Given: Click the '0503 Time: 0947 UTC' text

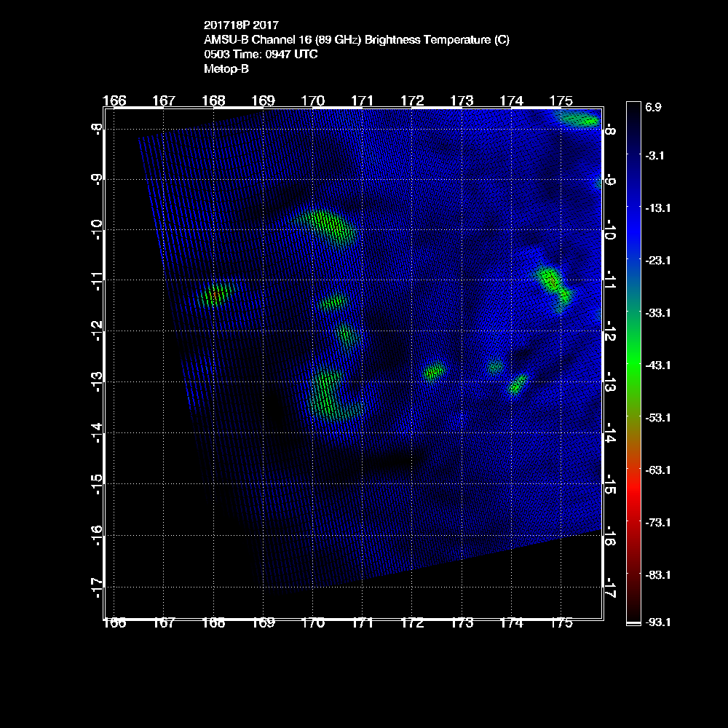Looking at the screenshot, I should [261, 55].
